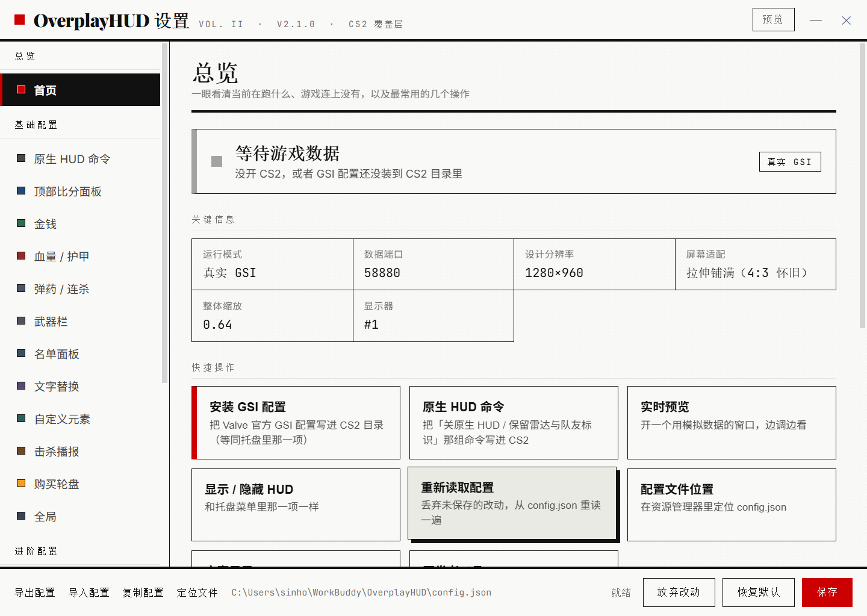Open the 实时预览 quick action card
This screenshot has width=867, height=616.
732,423
